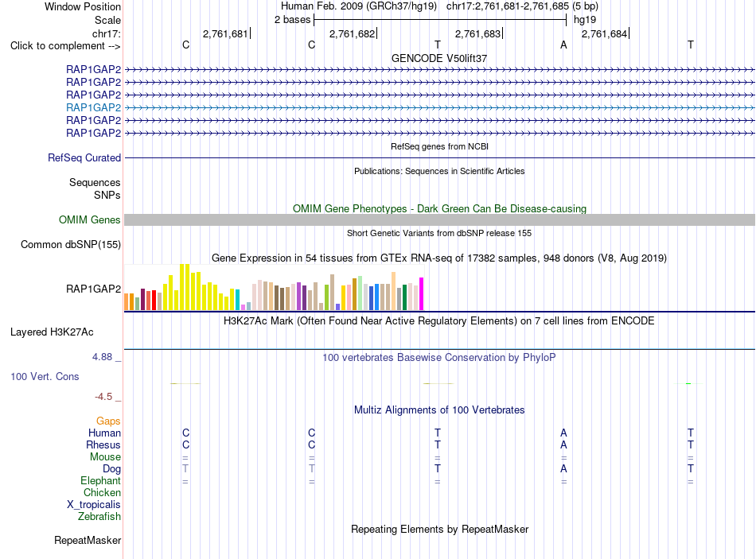756x559 pixels.
Task: Click base A in the complement row
Action: pyautogui.click(x=563, y=45)
